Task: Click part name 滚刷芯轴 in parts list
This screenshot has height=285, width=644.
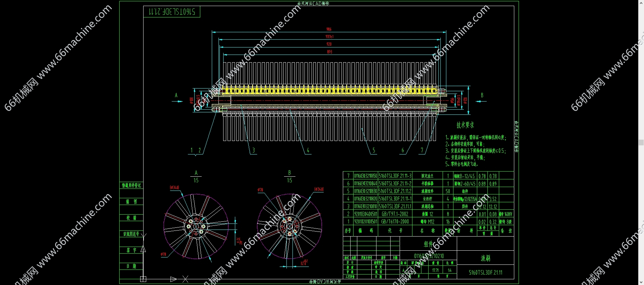Action: coord(427,207)
